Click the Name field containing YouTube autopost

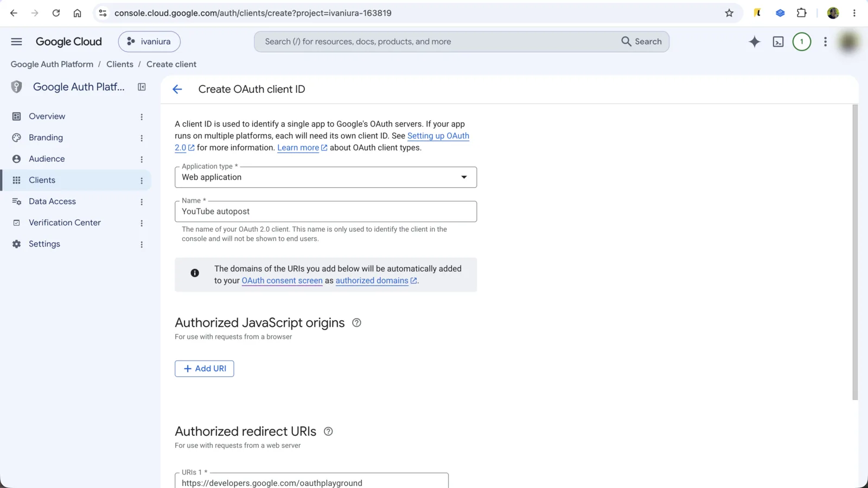tap(325, 212)
